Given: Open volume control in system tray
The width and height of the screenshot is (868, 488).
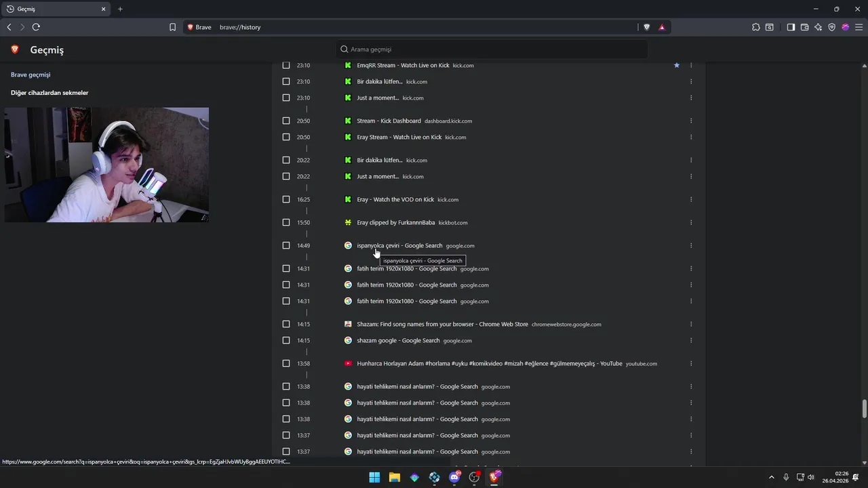Looking at the screenshot, I should 811,477.
